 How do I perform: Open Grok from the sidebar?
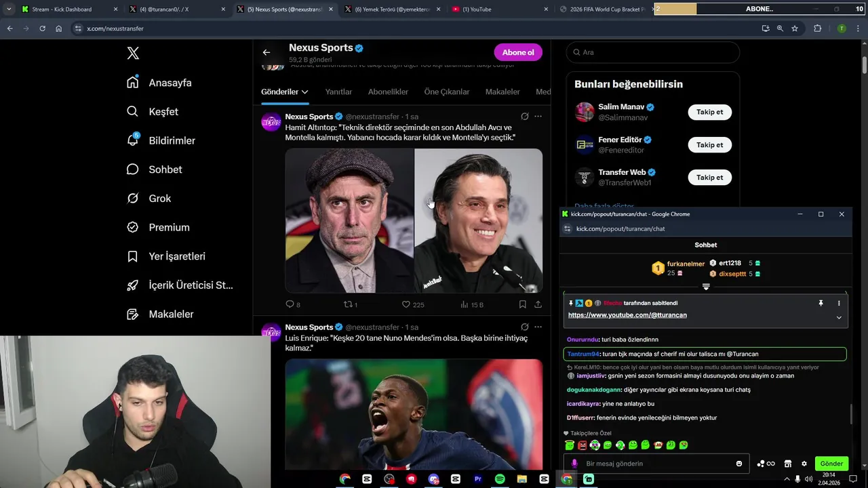pos(149,199)
